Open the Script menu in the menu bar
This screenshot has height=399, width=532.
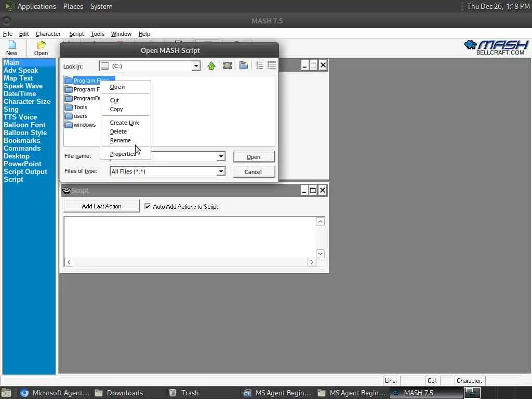(77, 34)
